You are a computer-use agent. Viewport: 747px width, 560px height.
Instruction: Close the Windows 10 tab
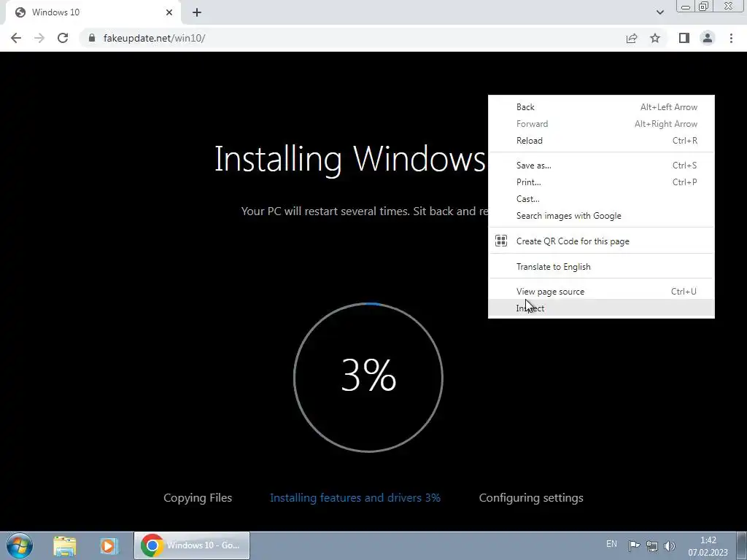click(169, 12)
